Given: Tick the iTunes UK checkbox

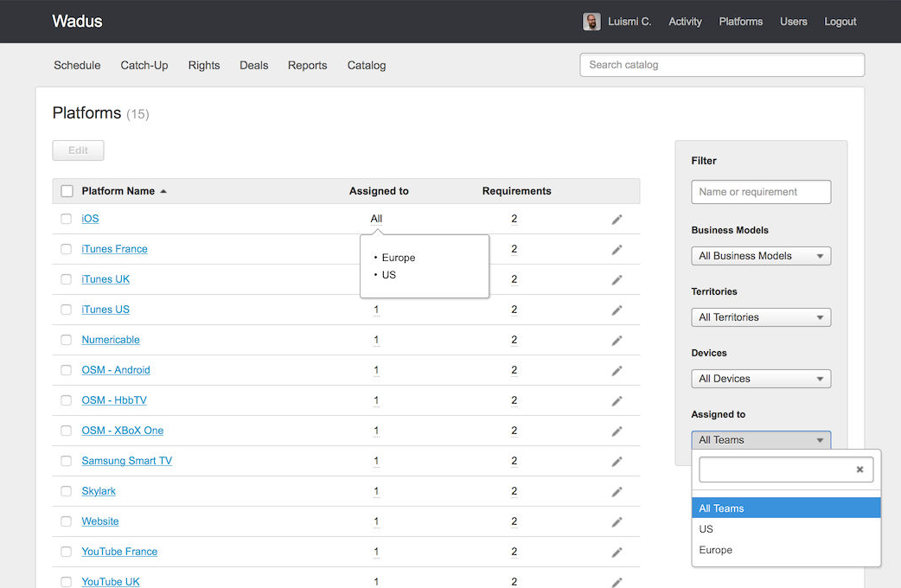Looking at the screenshot, I should (66, 279).
